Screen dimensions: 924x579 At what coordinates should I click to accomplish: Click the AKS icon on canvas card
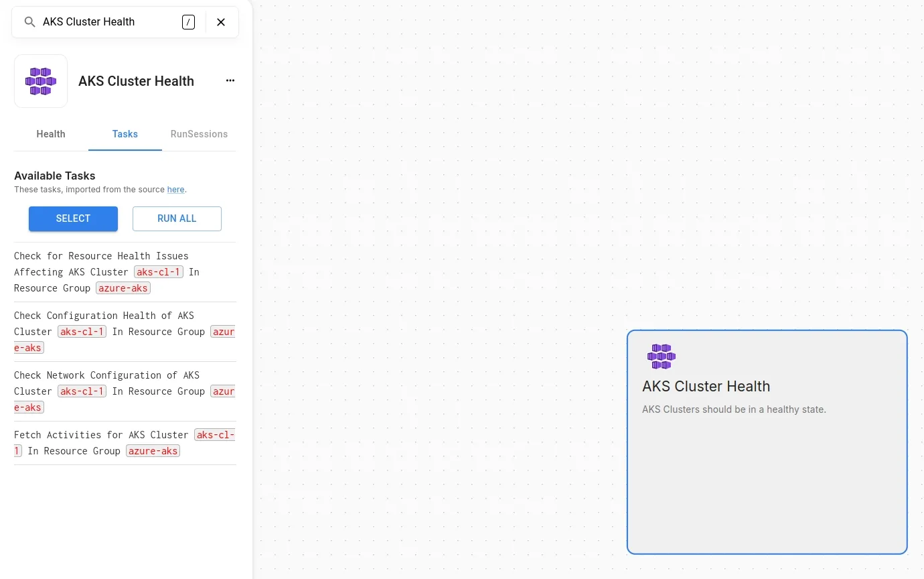pos(661,357)
